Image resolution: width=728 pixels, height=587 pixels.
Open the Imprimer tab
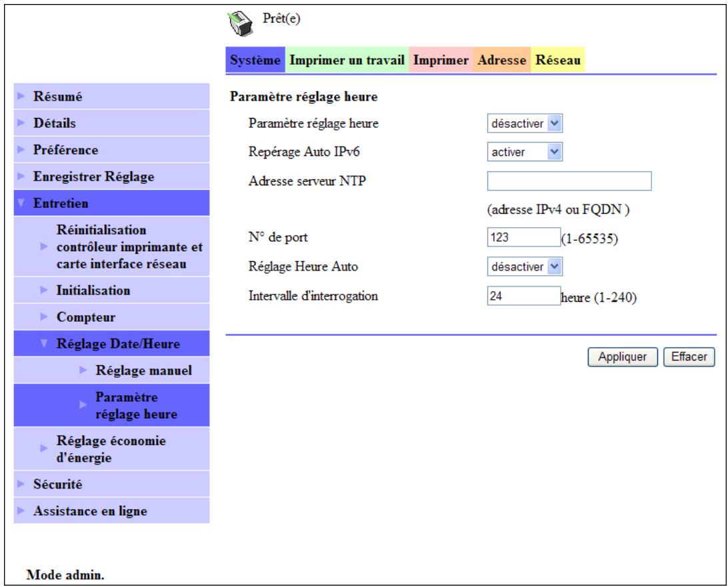pyautogui.click(x=441, y=60)
